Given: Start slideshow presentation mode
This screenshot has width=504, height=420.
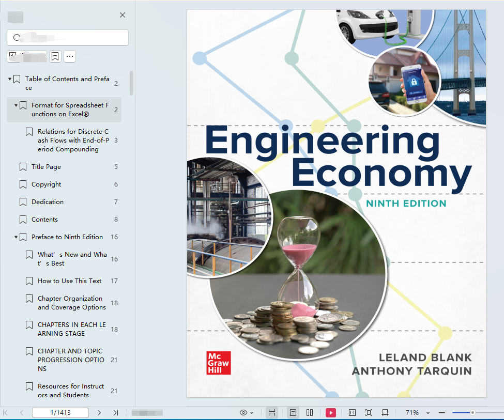Looking at the screenshot, I should (331, 413).
